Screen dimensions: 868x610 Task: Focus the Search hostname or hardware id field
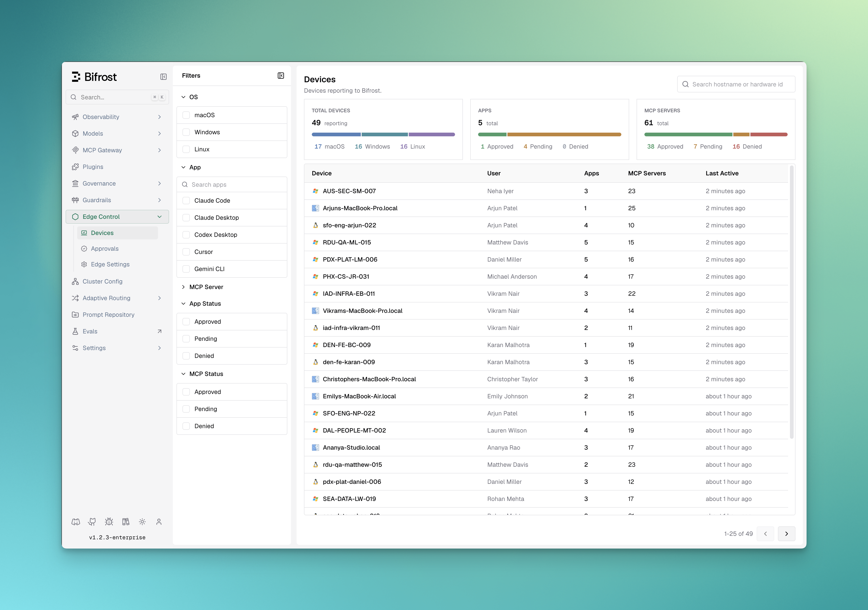(x=736, y=84)
